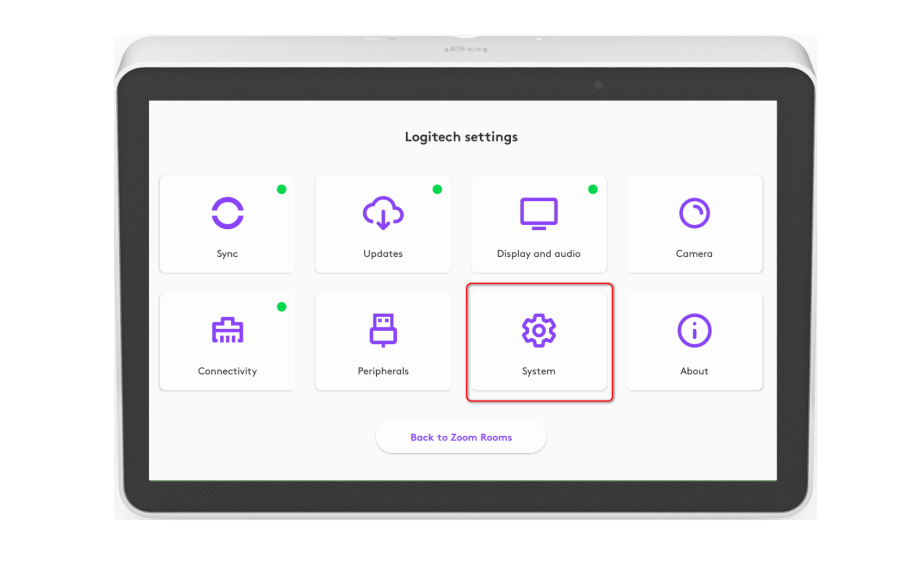Click the System tile label
This screenshot has width=924, height=580.
[538, 371]
